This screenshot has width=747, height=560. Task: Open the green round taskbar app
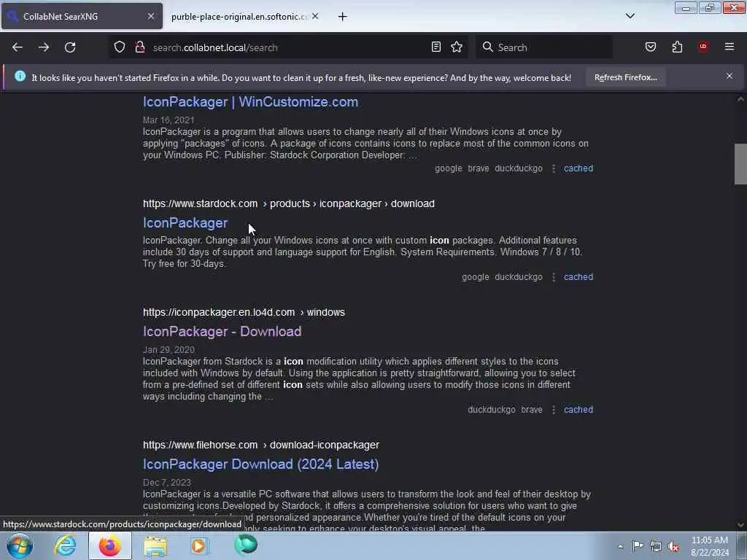246,545
